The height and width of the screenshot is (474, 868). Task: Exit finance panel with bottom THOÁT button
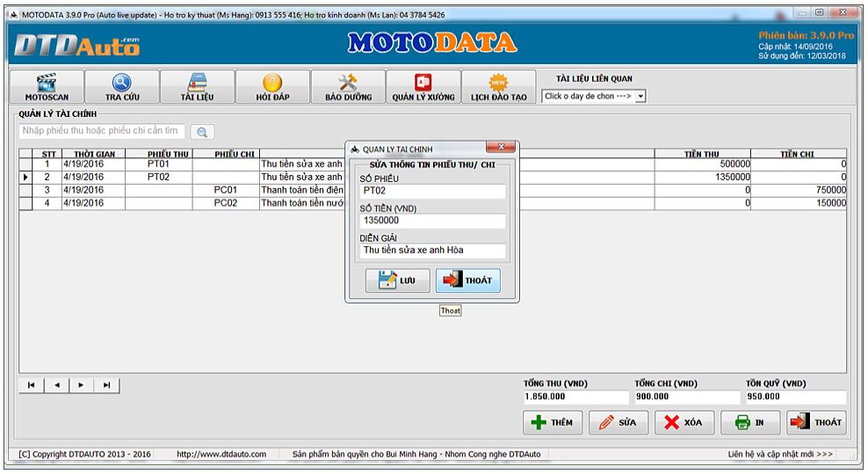tap(816, 422)
